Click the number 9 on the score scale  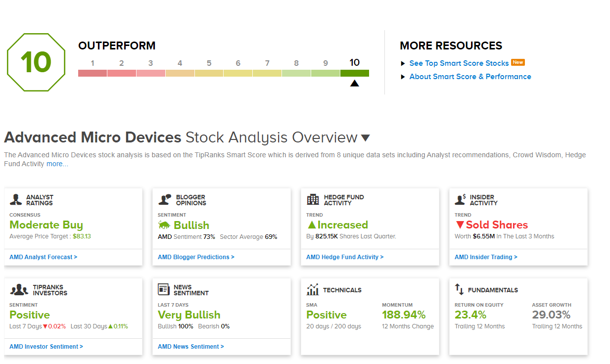pos(326,63)
